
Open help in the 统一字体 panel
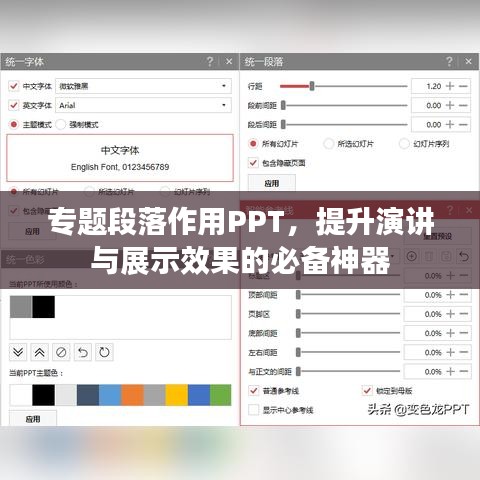[x=210, y=61]
